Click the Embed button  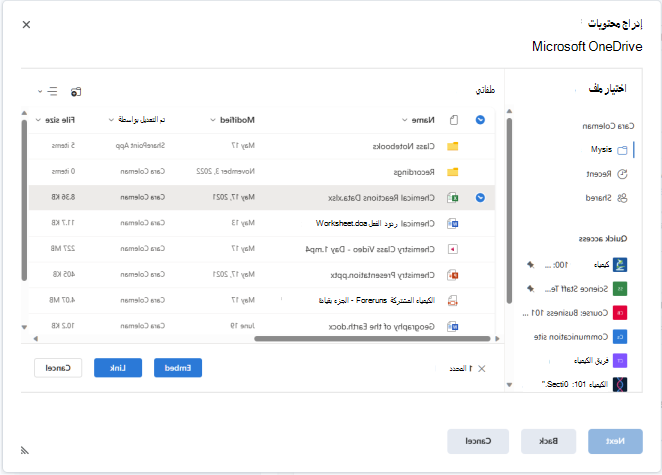[178, 368]
